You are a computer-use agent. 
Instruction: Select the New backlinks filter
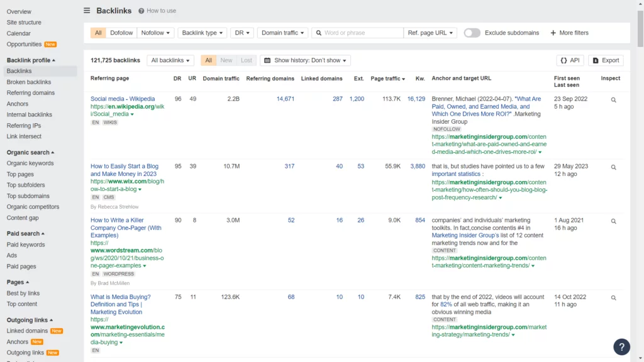click(x=226, y=60)
